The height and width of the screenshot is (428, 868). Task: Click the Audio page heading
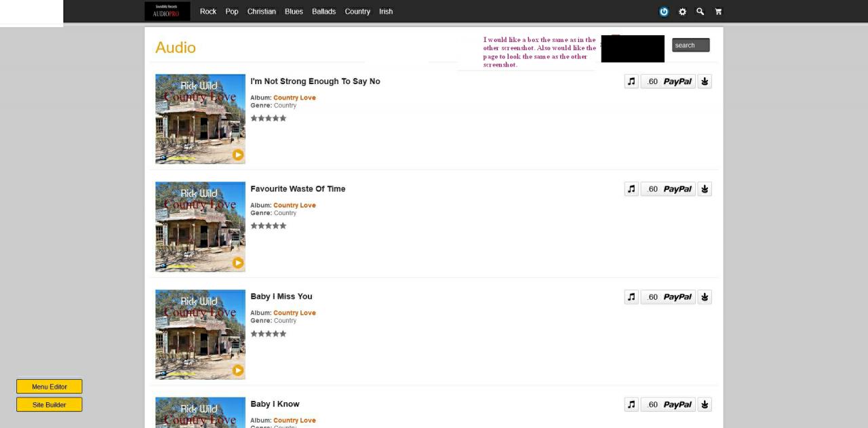176,47
